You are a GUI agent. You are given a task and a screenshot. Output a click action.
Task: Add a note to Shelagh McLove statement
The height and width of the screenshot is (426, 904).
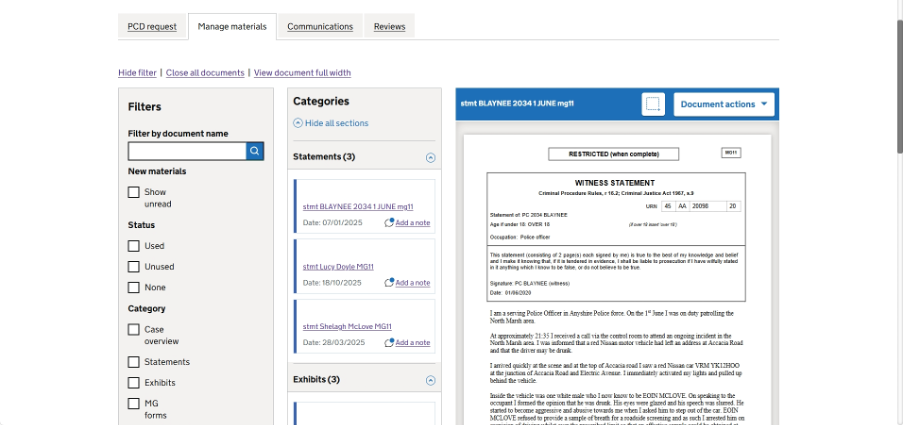(x=413, y=342)
